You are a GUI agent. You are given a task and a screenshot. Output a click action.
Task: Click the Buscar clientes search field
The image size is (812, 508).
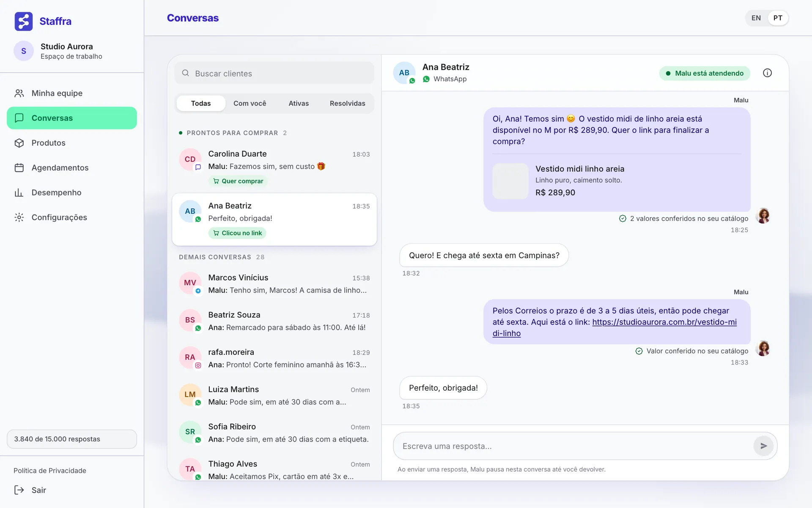[x=274, y=73]
